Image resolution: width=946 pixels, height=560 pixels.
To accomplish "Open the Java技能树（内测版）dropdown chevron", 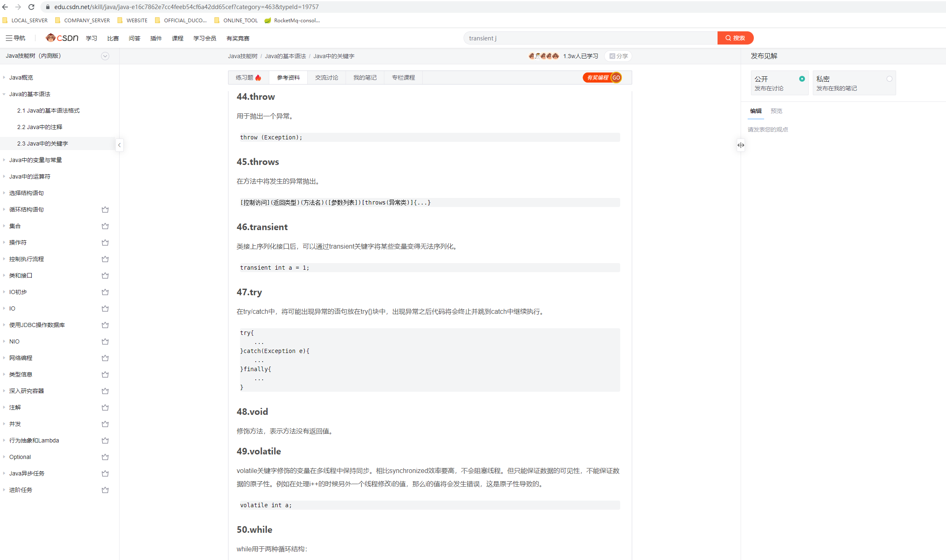I will pos(105,56).
